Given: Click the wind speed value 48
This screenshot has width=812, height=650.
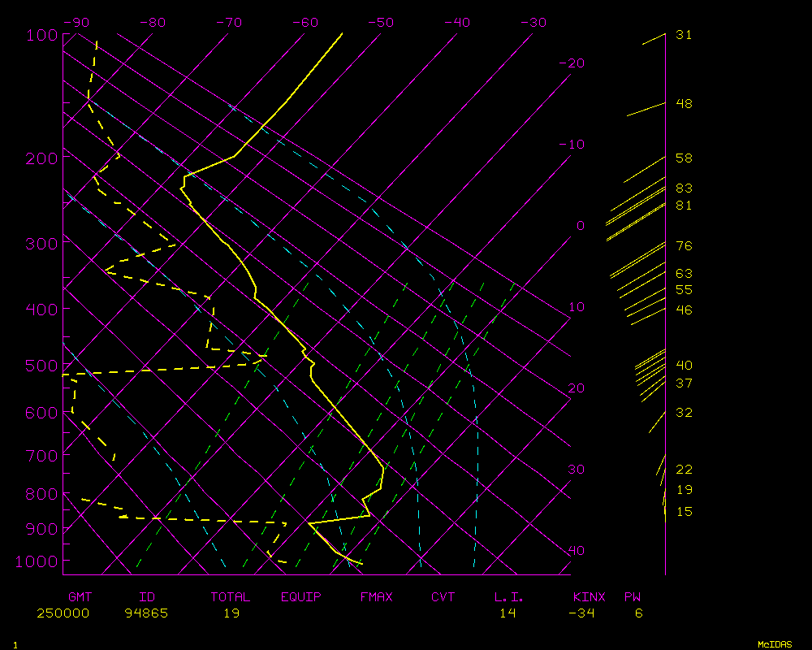Looking at the screenshot, I should click(x=684, y=104).
